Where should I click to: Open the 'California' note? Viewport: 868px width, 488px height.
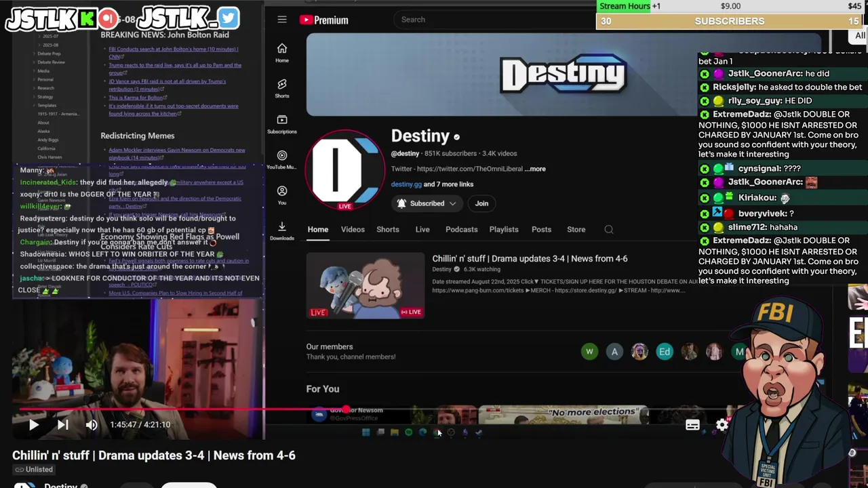pos(46,148)
